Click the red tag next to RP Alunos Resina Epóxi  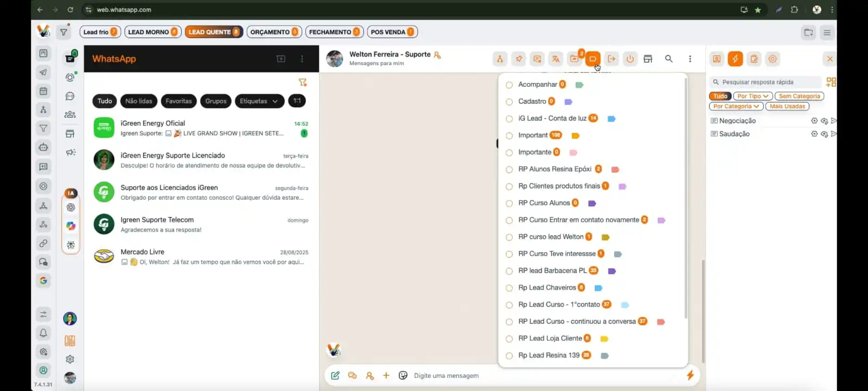[615, 169]
